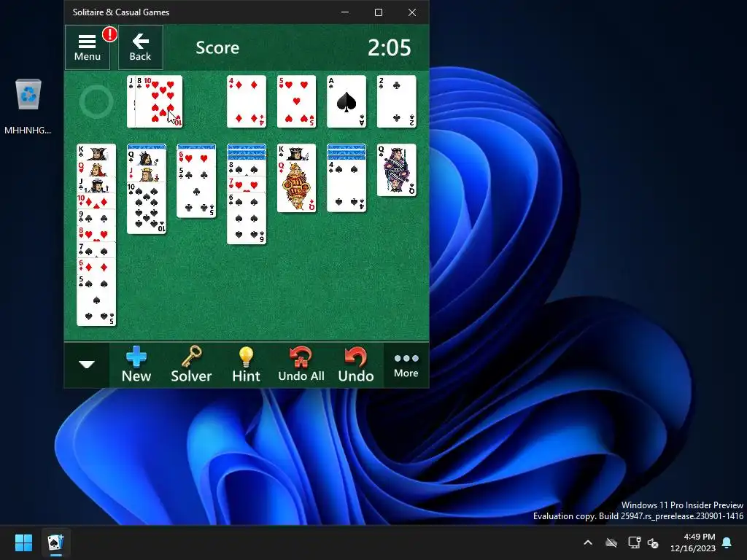
Task: Select the Queen of diamonds in fifth column
Action: pos(296,186)
